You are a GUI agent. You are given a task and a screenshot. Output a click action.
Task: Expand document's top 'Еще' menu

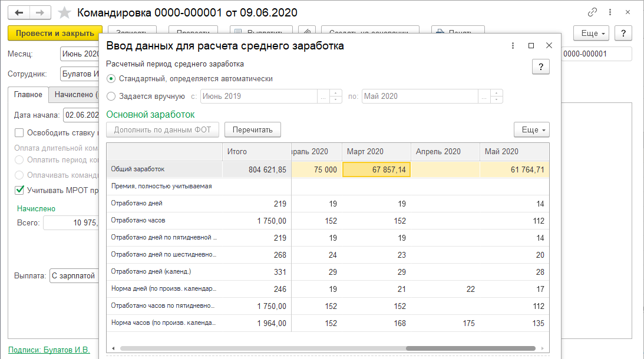pyautogui.click(x=593, y=33)
